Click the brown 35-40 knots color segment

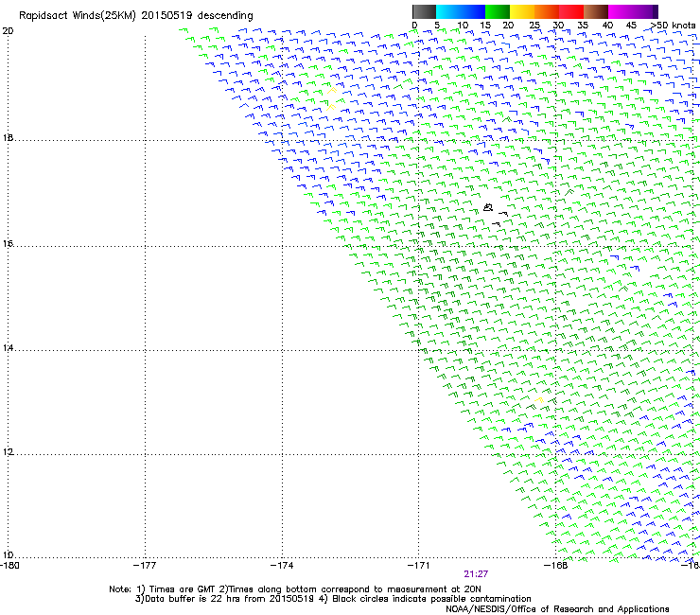[596, 11]
